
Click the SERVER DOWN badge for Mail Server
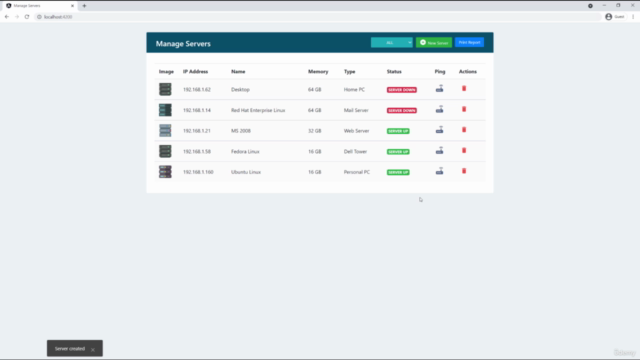point(402,110)
